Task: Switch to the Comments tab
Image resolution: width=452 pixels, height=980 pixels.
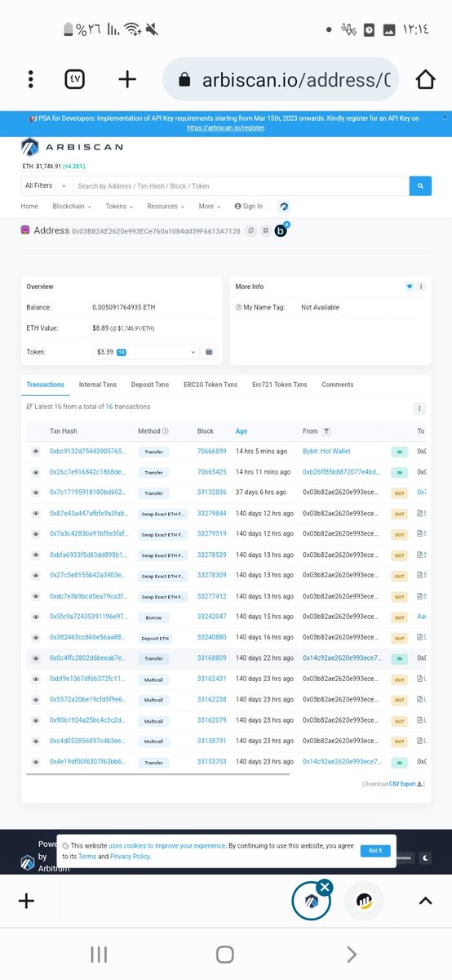Action: tap(338, 385)
